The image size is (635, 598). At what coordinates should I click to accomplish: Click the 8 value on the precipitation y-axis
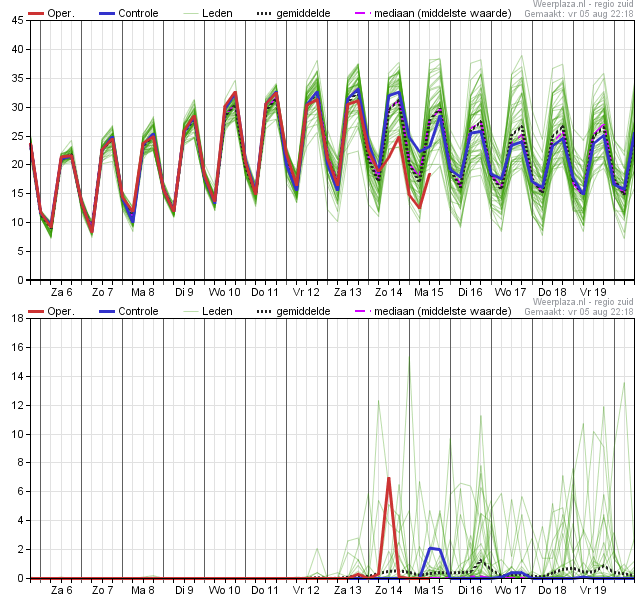click(x=21, y=462)
